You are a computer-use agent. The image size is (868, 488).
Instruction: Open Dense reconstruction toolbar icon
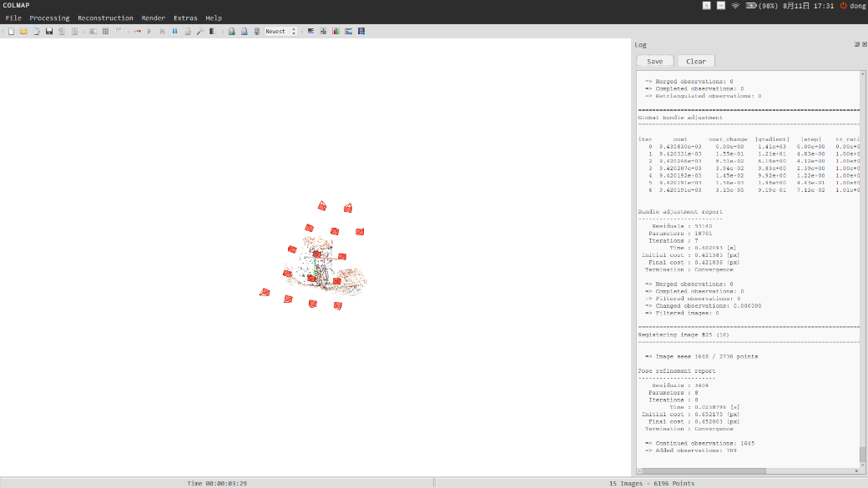[213, 32]
